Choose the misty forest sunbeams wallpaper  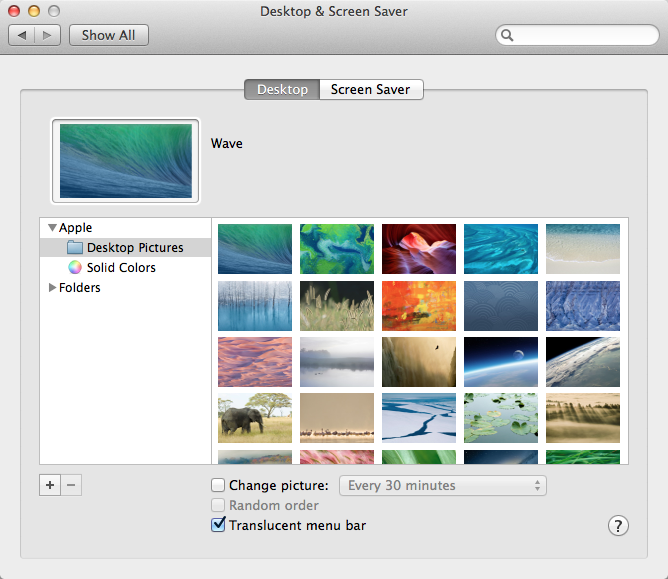pos(583,418)
